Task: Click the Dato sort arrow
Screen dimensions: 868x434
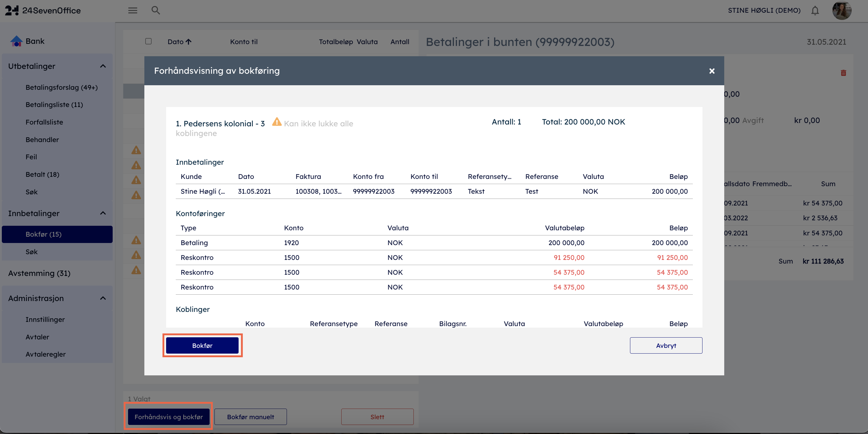Action: click(189, 42)
